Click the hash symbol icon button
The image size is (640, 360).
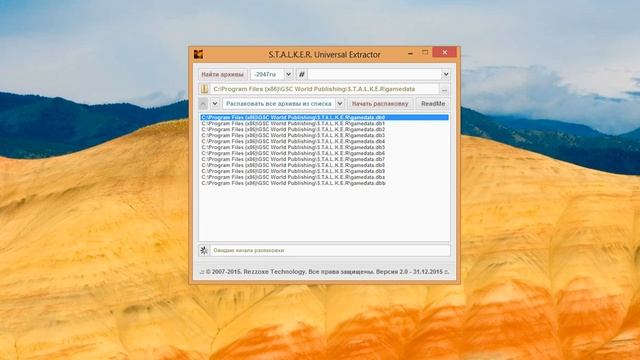(302, 74)
